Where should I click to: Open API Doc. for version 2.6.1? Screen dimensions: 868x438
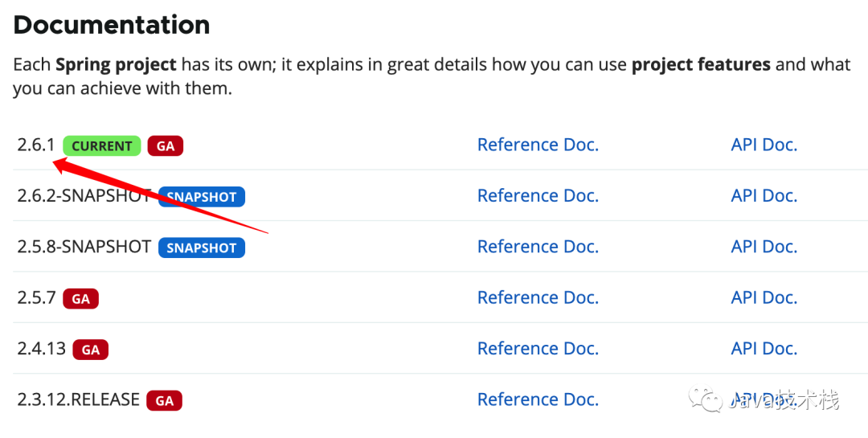[764, 145]
